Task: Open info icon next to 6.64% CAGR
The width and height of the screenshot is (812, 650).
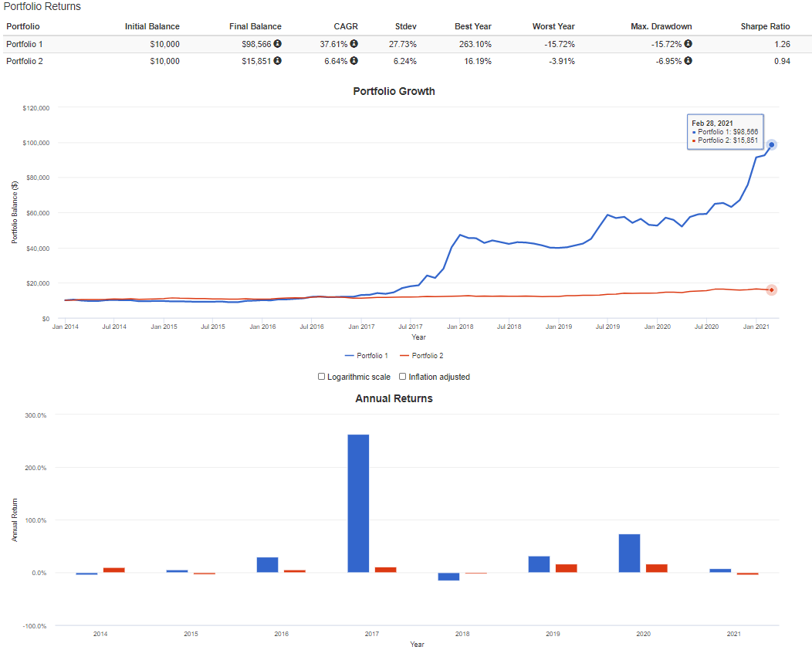Action: [x=354, y=61]
